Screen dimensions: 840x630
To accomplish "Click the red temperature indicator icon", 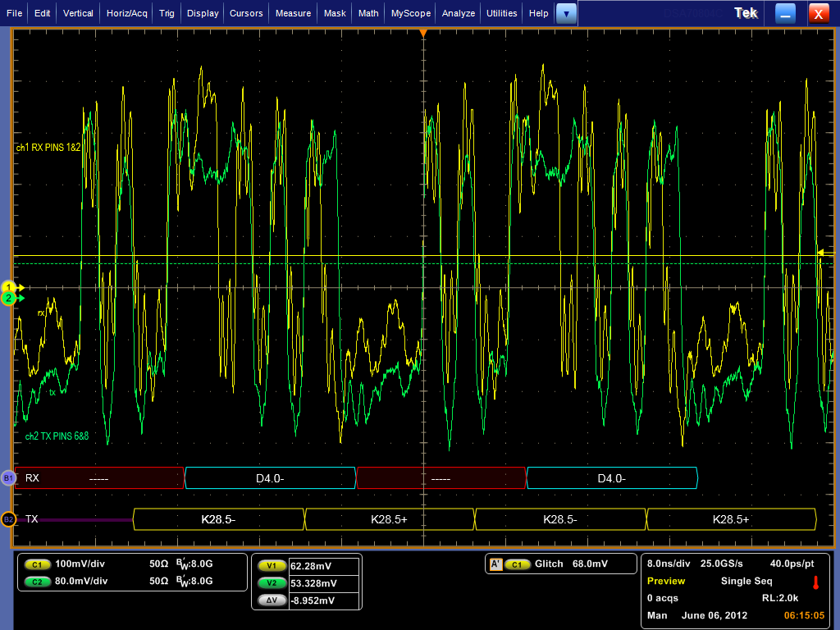I will click(x=815, y=583).
